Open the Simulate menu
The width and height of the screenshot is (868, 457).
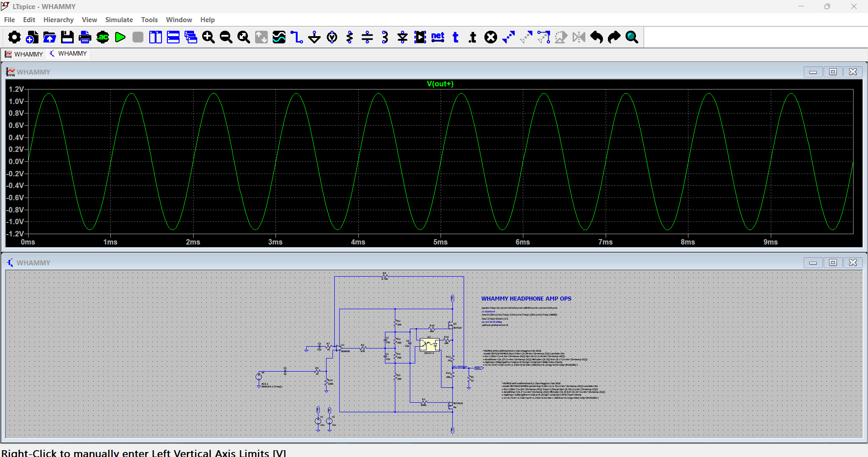tap(119, 20)
